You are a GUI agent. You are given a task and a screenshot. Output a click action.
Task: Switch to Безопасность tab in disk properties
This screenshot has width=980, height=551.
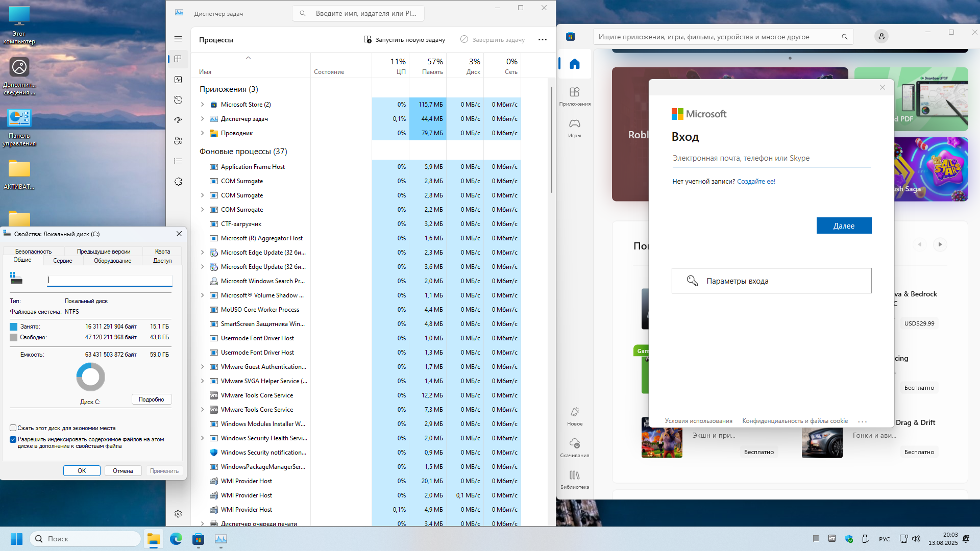(x=33, y=252)
